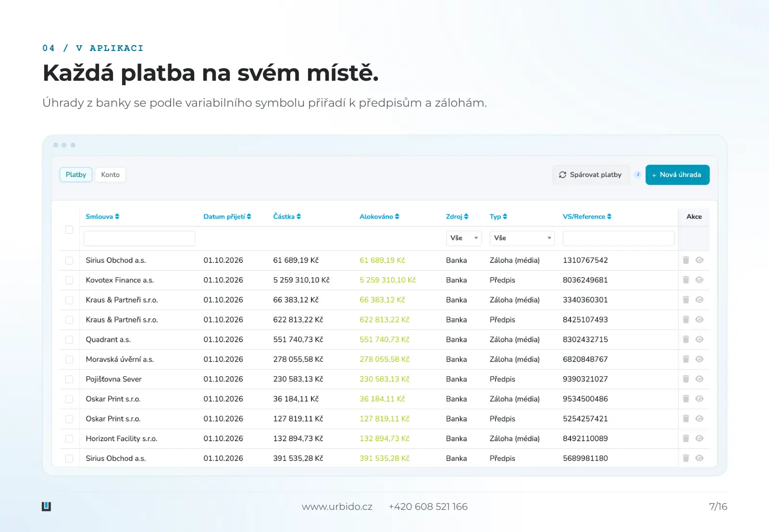The image size is (769, 532).
Task: Focus the VS/Reference filter input
Action: (619, 238)
